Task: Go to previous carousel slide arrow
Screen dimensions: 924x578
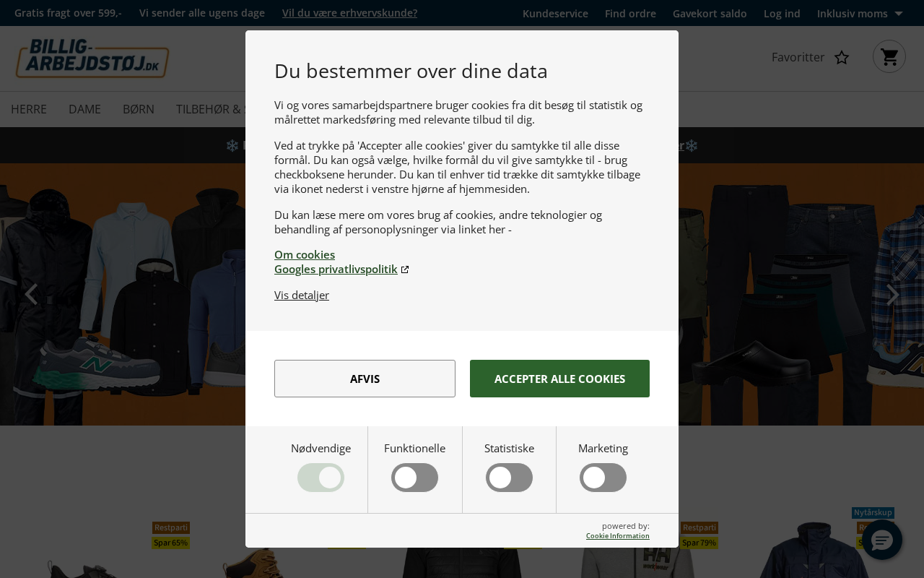Action: pyautogui.click(x=31, y=295)
